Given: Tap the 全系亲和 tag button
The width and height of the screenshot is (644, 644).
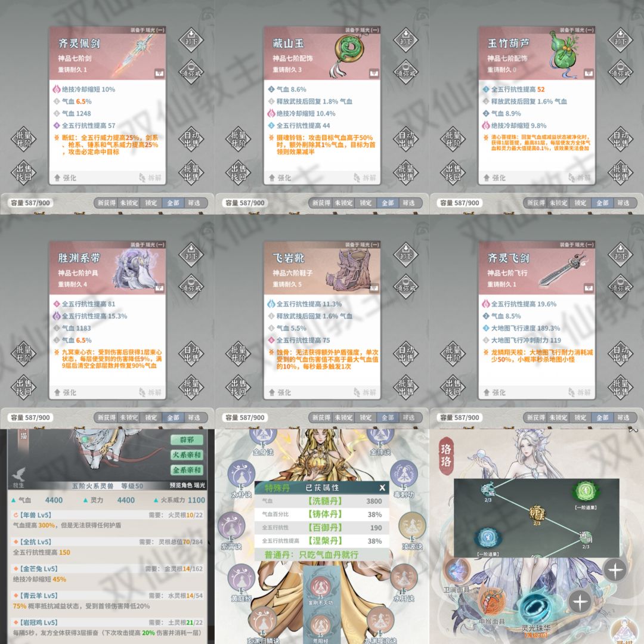Looking at the screenshot, I should (187, 470).
